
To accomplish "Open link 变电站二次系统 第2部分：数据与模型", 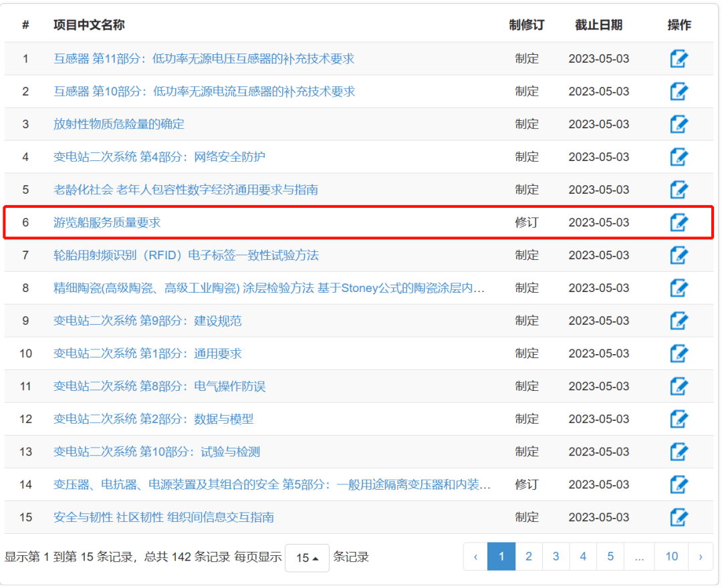I will pyautogui.click(x=153, y=419).
